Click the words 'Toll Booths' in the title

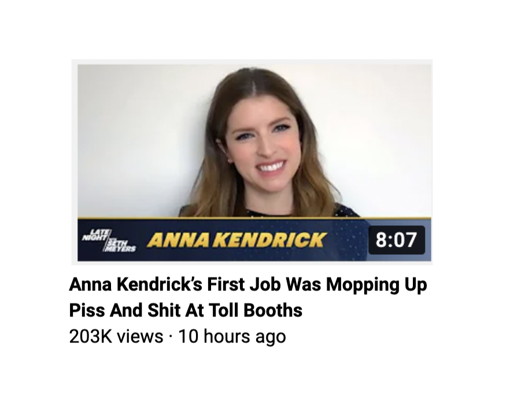[255, 310]
